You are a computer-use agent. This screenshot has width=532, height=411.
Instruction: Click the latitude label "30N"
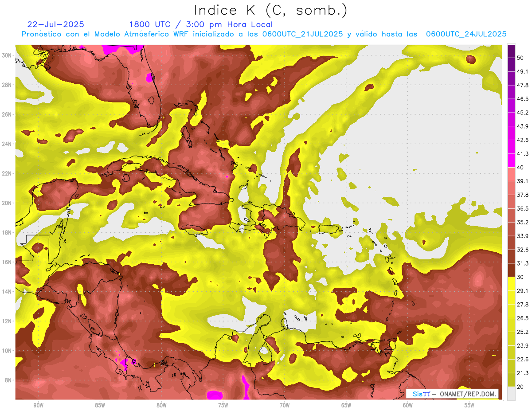coord(7,55)
